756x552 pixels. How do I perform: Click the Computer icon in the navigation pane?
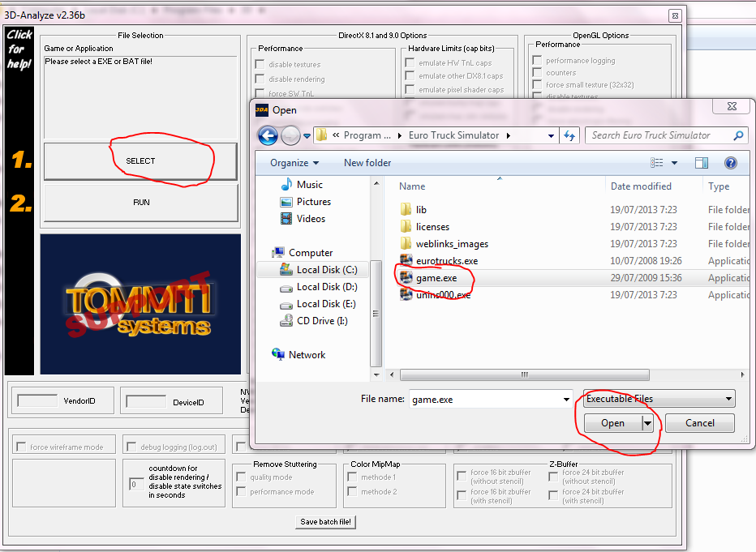pos(277,252)
